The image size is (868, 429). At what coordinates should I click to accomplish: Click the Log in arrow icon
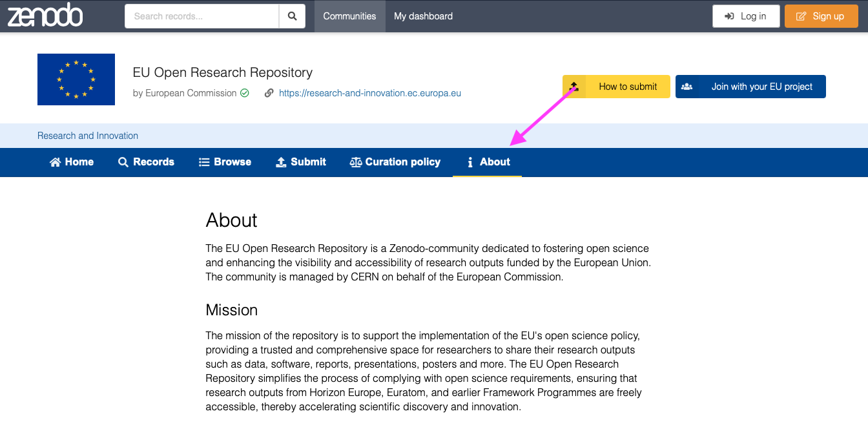(730, 16)
